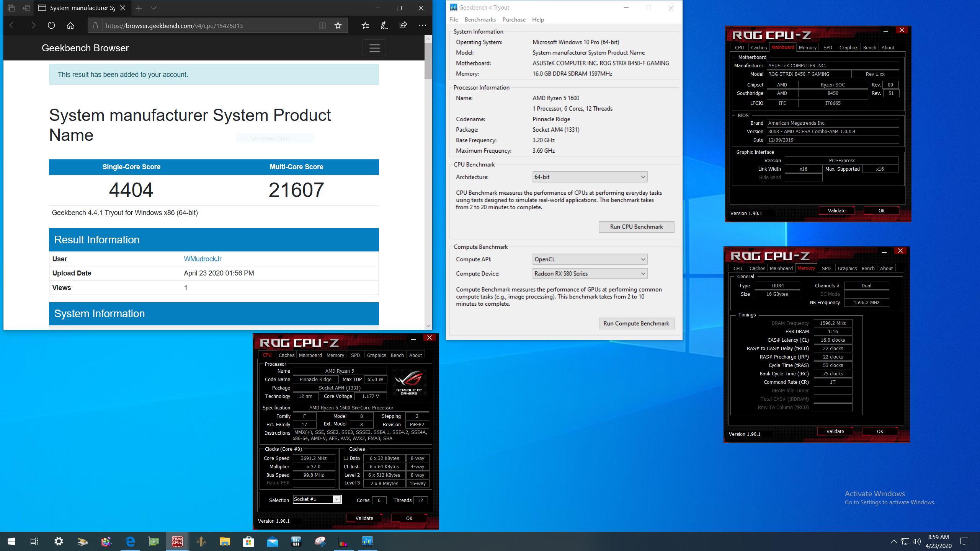Click OK in the CPU-Z mainboard window
Image resolution: width=980 pixels, height=551 pixels.
point(881,210)
